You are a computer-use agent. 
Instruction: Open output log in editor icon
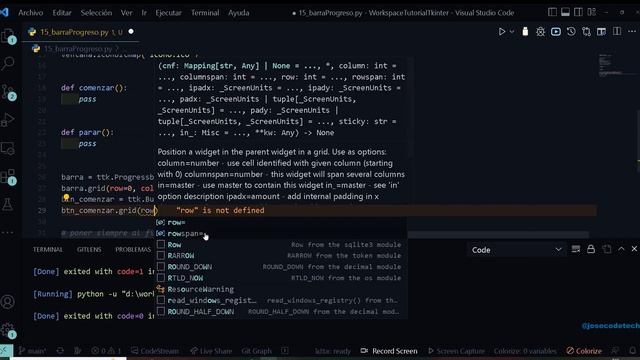coord(607,249)
